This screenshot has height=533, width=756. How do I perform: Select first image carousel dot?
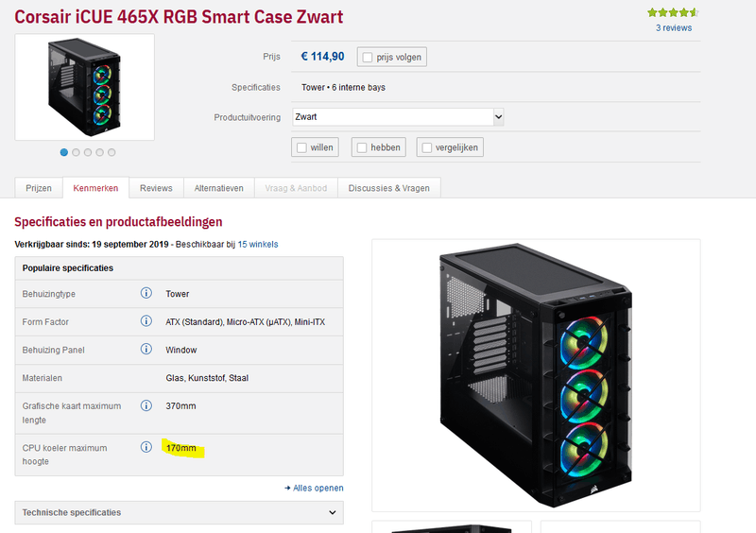click(63, 152)
